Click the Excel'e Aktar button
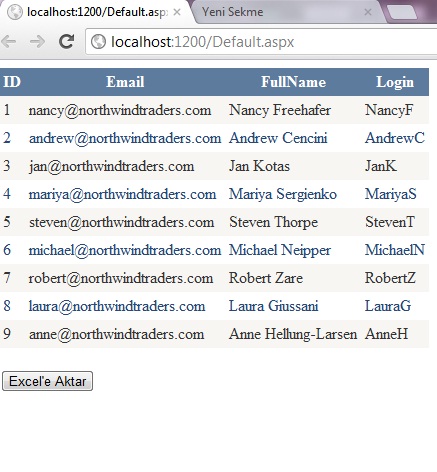This screenshot has width=437, height=472. pos(47,381)
